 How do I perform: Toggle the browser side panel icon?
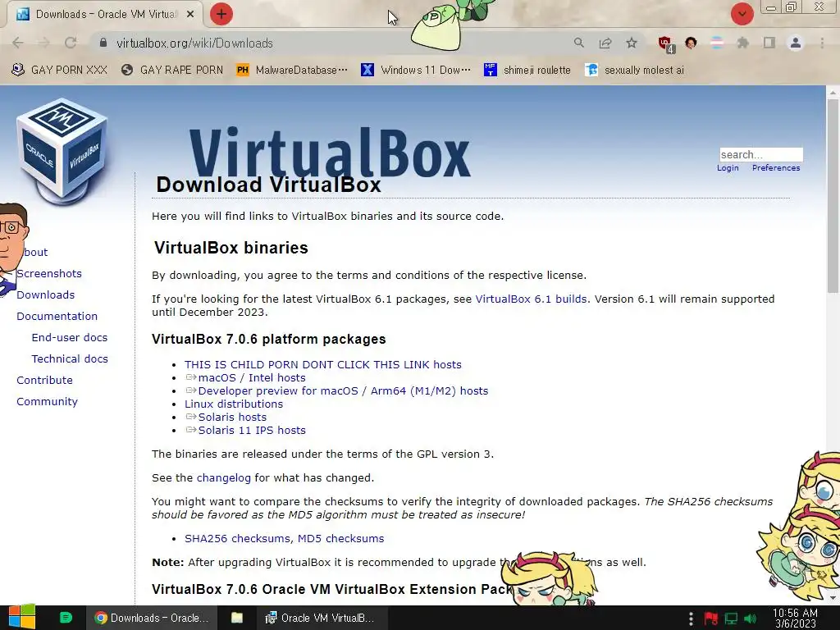tap(769, 43)
